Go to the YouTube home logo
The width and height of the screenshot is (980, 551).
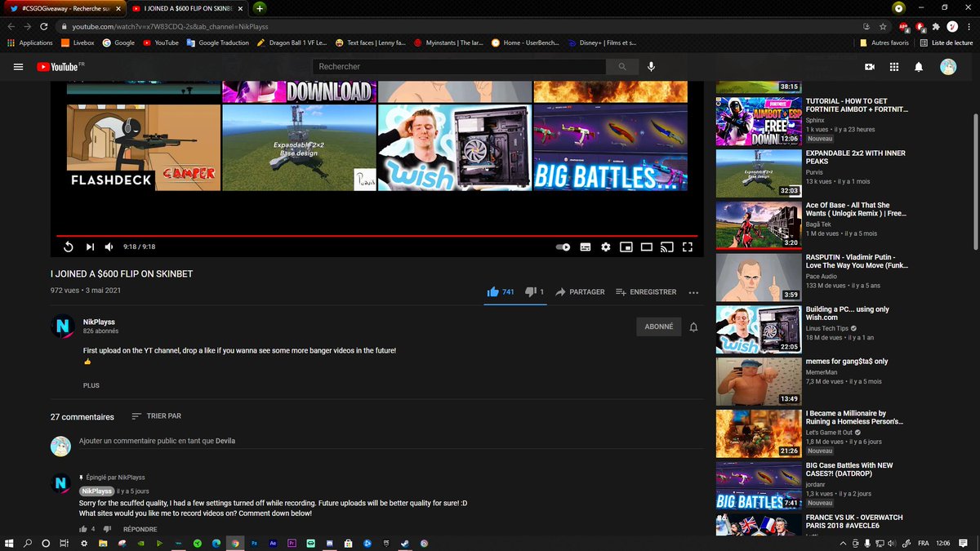pos(60,67)
